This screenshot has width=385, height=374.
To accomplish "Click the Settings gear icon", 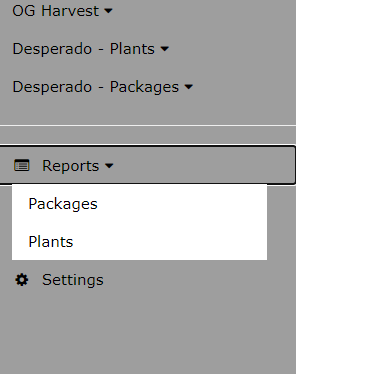I will coord(22,280).
